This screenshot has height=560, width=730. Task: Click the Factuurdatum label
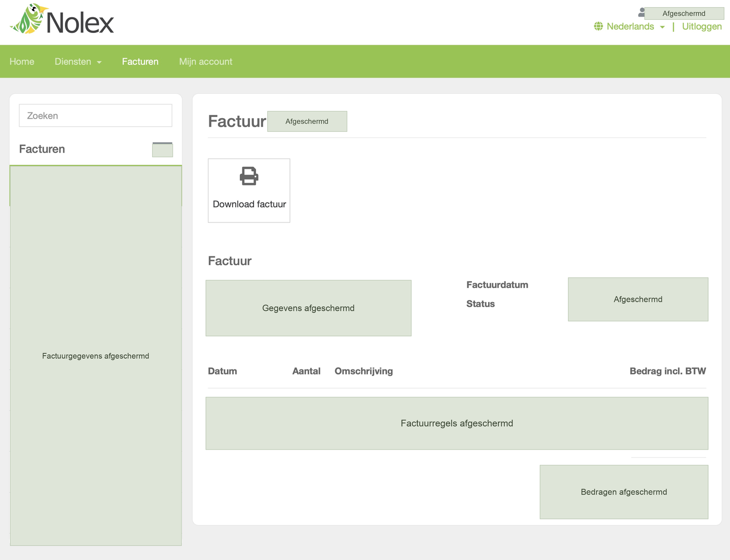(x=497, y=285)
